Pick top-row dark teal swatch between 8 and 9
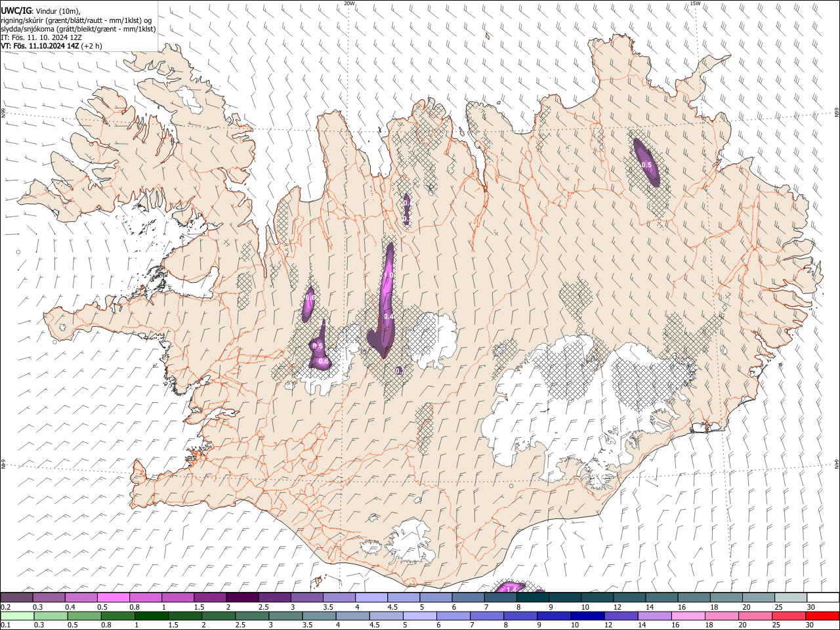The width and height of the screenshot is (840, 630). coord(532,597)
